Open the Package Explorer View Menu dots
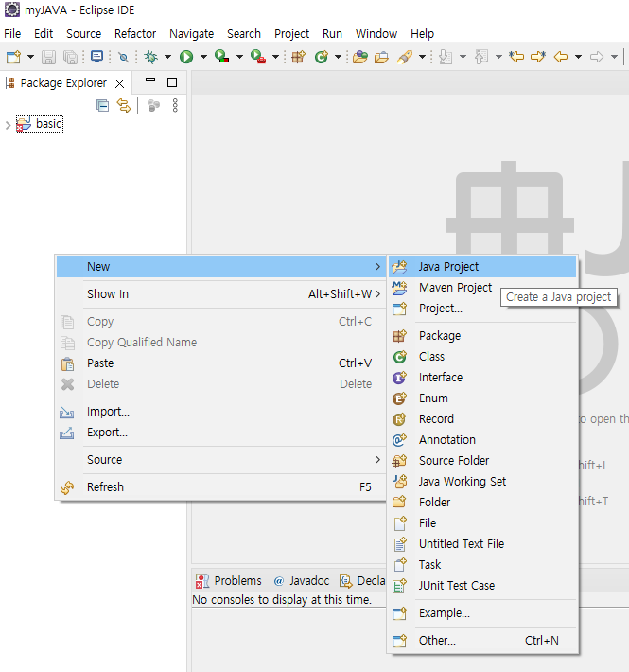 175,105
